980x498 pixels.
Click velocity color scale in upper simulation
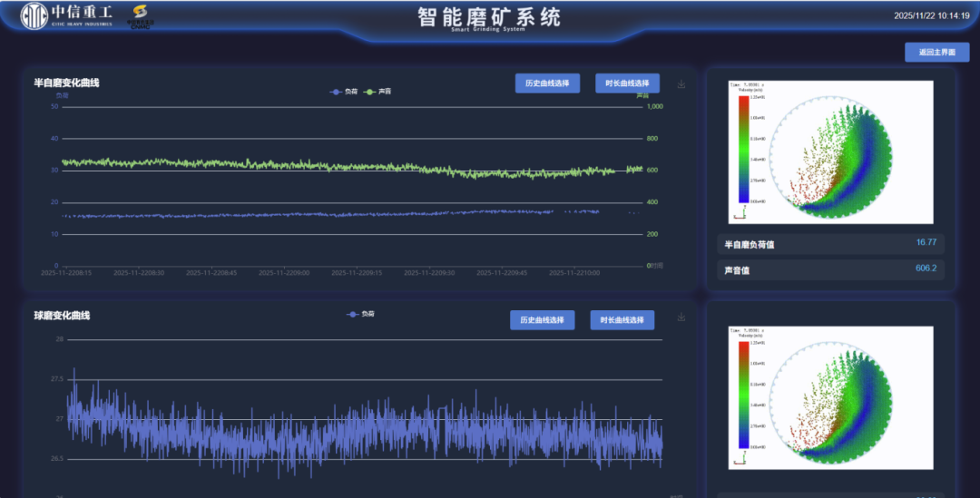pyautogui.click(x=744, y=149)
